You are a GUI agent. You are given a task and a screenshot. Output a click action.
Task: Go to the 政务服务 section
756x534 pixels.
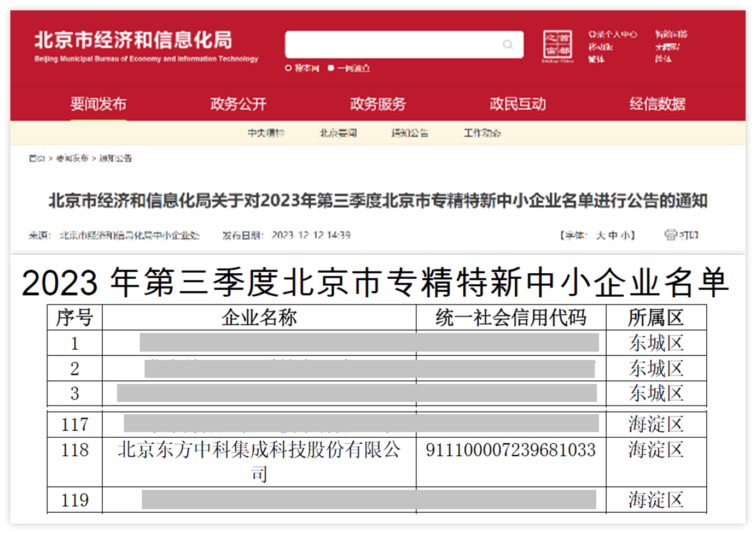click(x=378, y=104)
